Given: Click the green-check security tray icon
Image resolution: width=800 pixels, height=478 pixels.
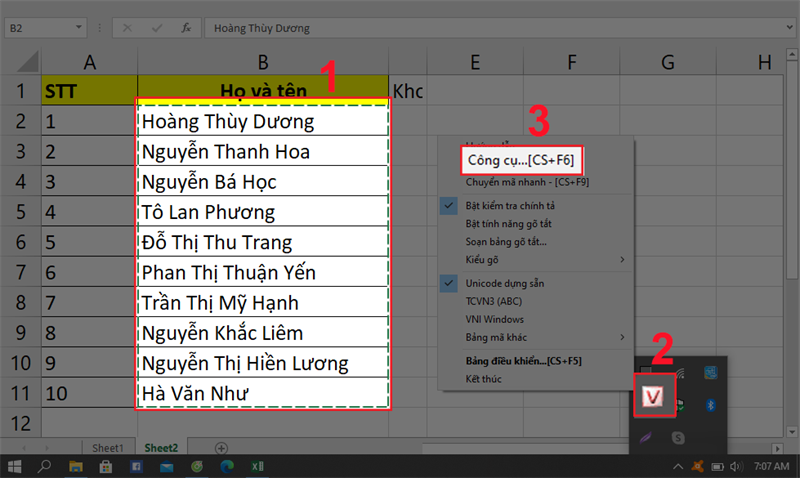Looking at the screenshot, I should pyautogui.click(x=680, y=406).
